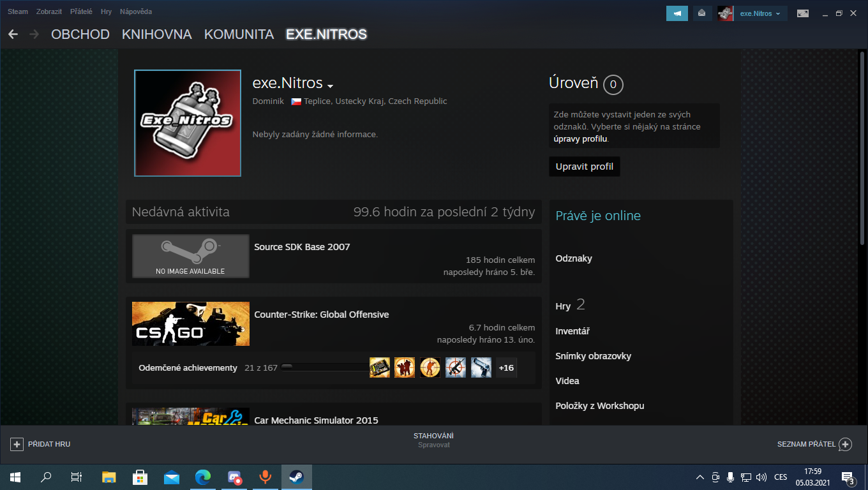Click PŘIDAT HRU button

click(x=41, y=444)
